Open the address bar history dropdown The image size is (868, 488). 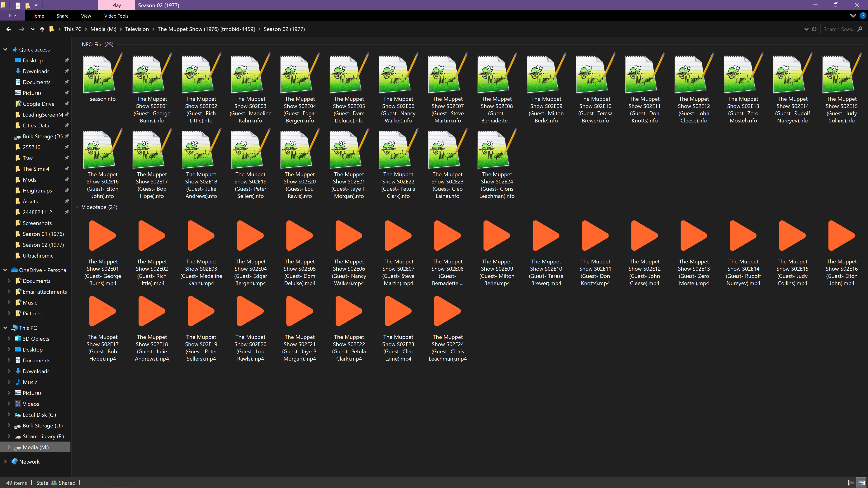click(x=806, y=29)
